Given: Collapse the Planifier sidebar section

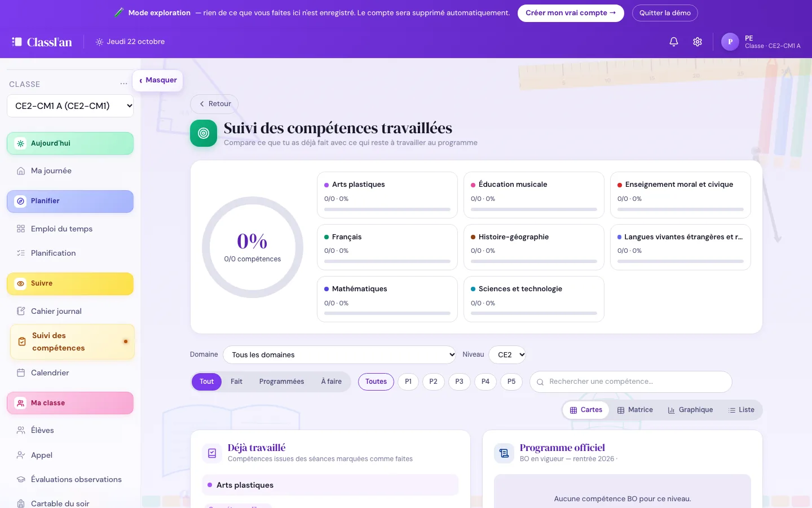Looking at the screenshot, I should tap(70, 202).
